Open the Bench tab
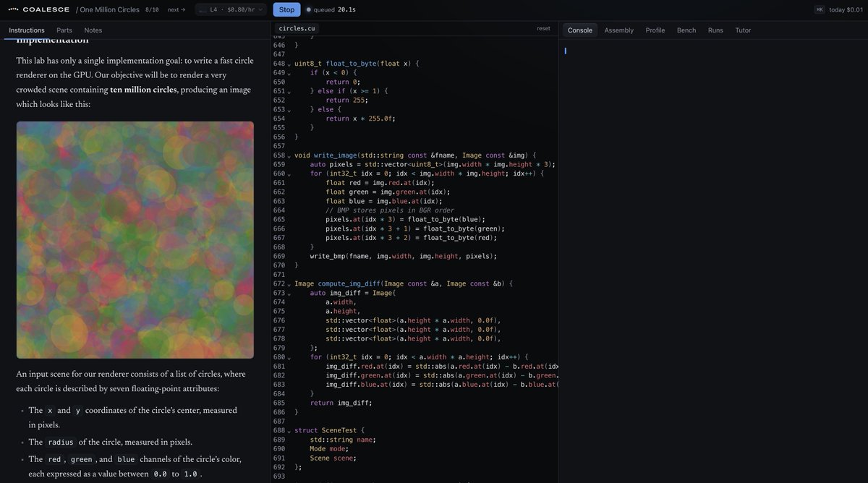 point(686,30)
